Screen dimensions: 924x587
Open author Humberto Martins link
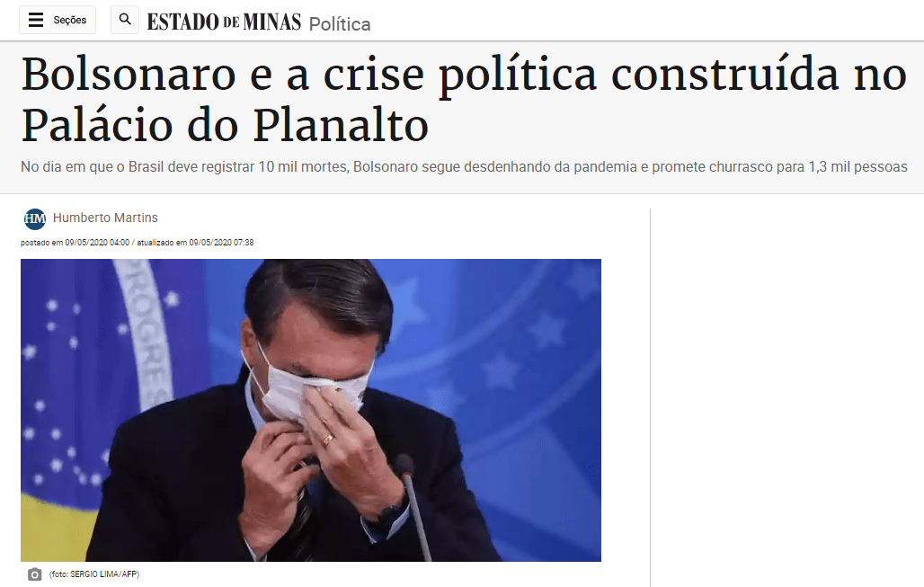point(105,218)
